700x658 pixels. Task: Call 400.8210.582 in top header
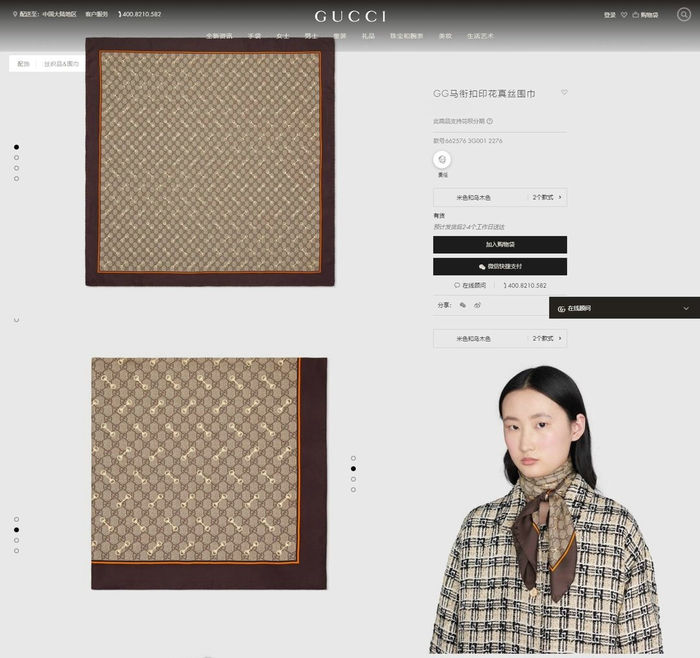(142, 14)
